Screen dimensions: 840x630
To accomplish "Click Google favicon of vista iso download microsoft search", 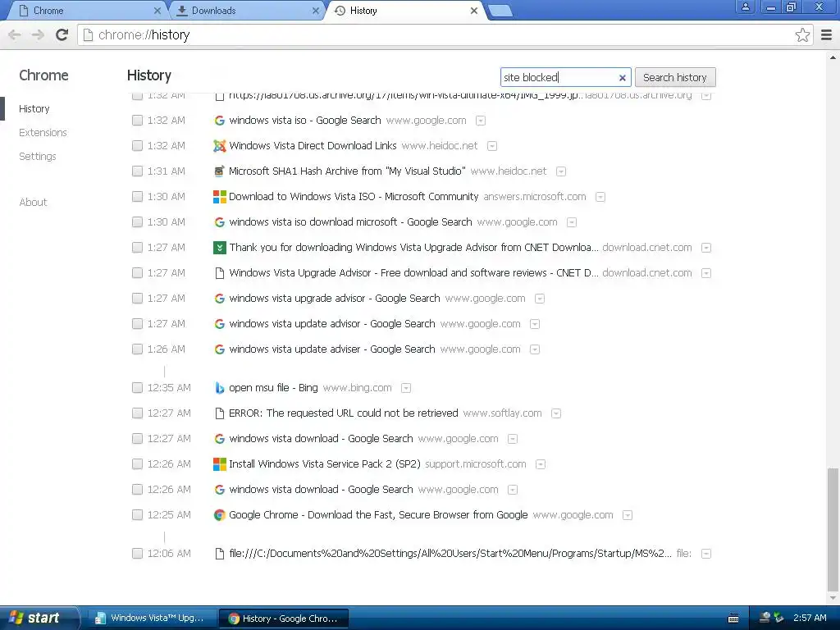I will (x=220, y=221).
